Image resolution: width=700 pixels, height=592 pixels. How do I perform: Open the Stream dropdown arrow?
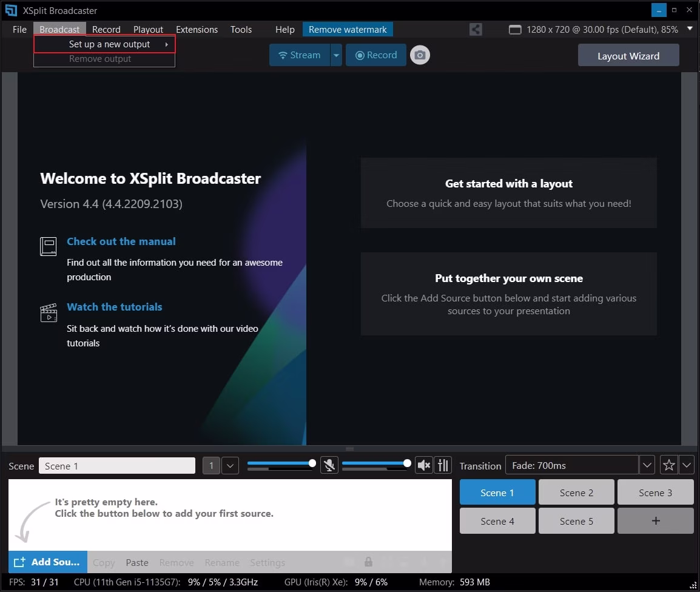pyautogui.click(x=336, y=55)
